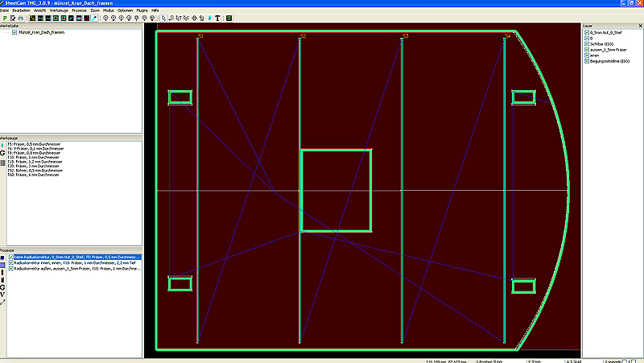This screenshot has width=644, height=363.
Task: Click the bold T text tool icon
Action: point(217,18)
